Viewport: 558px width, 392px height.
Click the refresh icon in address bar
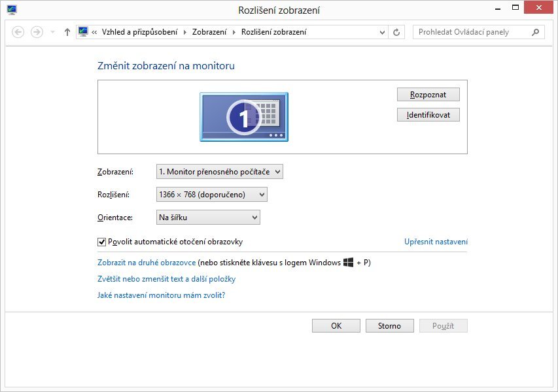tap(396, 31)
